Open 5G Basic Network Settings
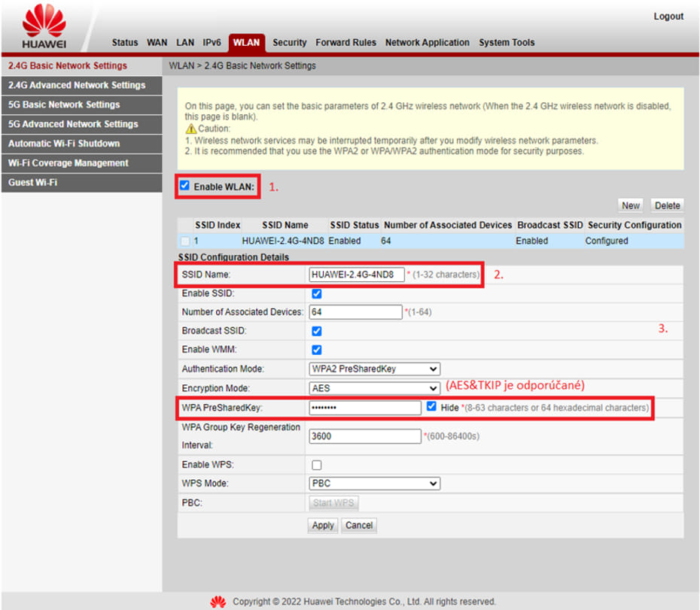This screenshot has height=610, width=700. [64, 105]
